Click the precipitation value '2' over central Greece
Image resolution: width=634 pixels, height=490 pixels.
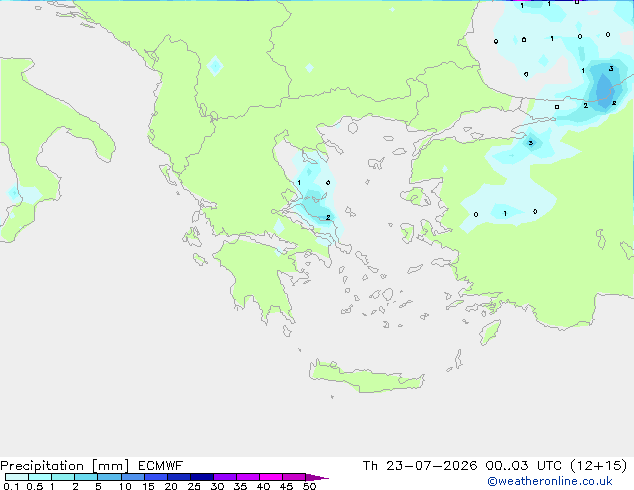[328, 218]
